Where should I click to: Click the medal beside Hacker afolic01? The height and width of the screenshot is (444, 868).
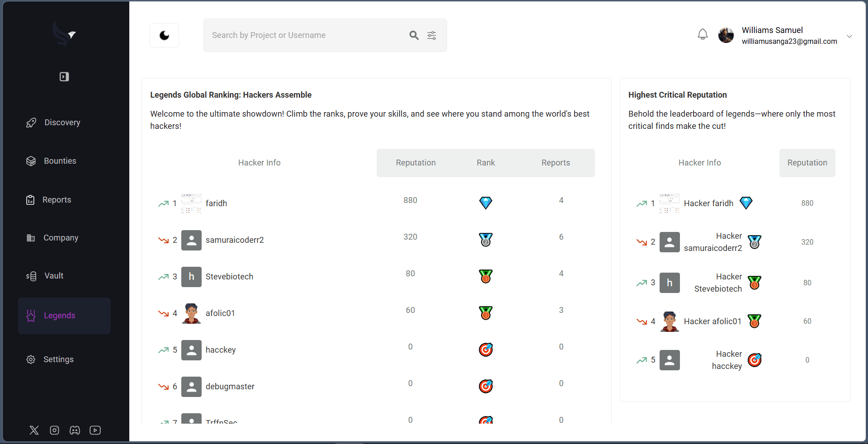tap(755, 321)
